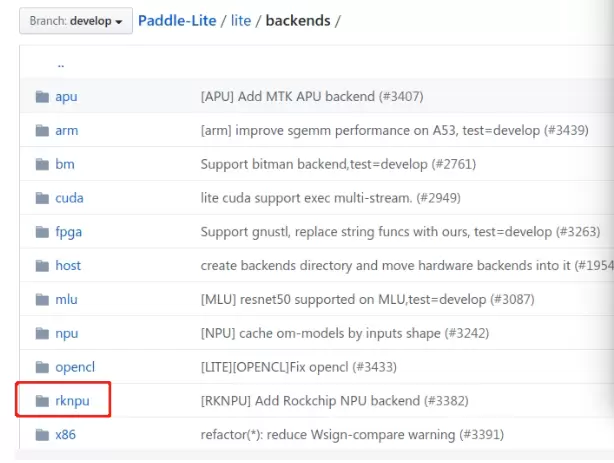Click the opencl folder icon

click(x=42, y=367)
